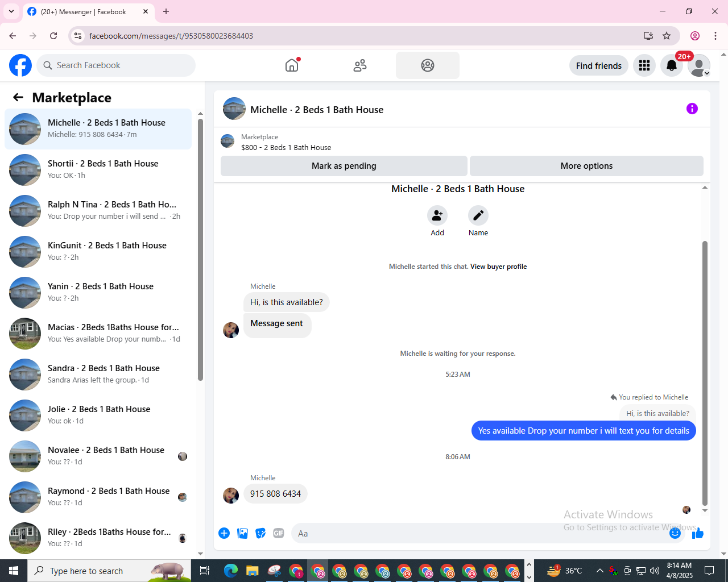
Task: Go back in browser history
Action: [13, 36]
